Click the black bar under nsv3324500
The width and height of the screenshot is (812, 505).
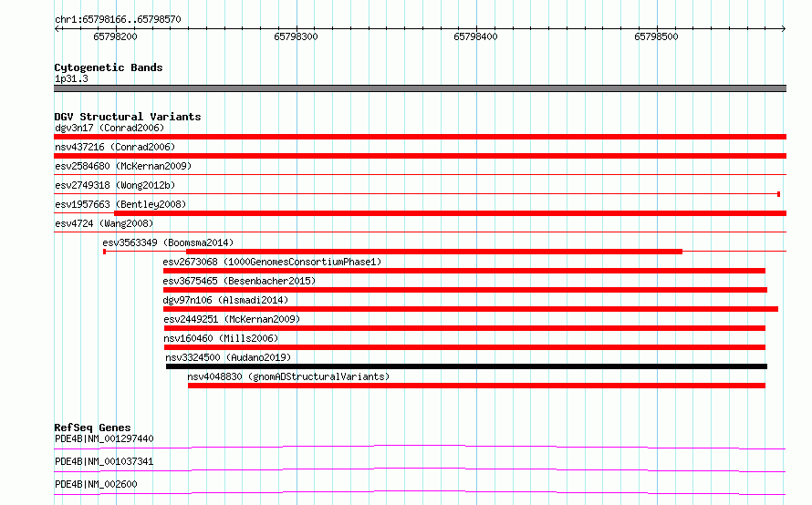coord(466,366)
